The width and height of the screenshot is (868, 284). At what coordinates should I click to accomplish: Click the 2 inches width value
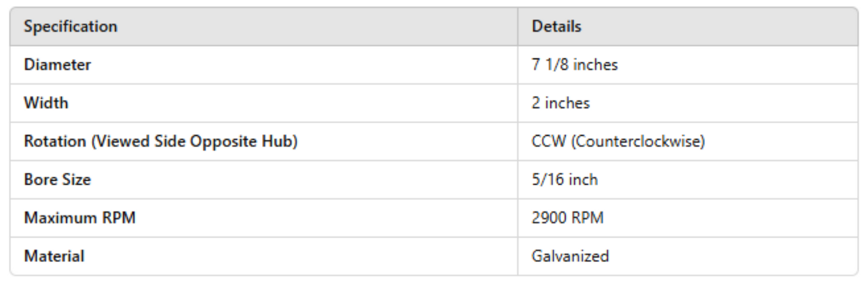coord(560,103)
